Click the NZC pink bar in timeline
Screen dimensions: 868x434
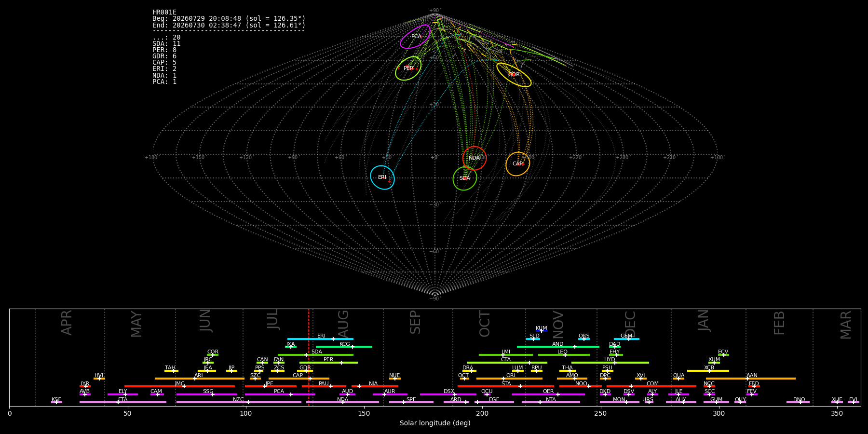[239, 402]
